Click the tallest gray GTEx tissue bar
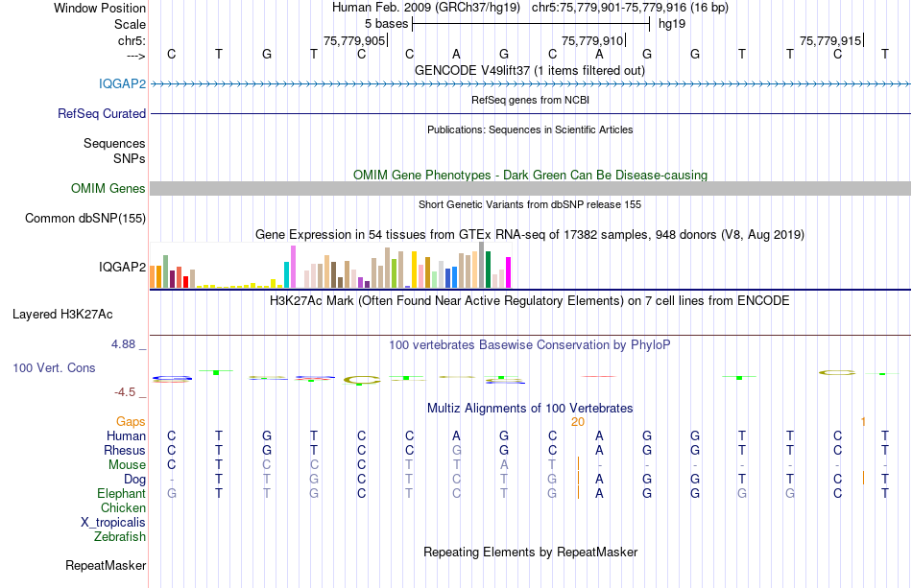This screenshot has width=912, height=588. [x=482, y=265]
